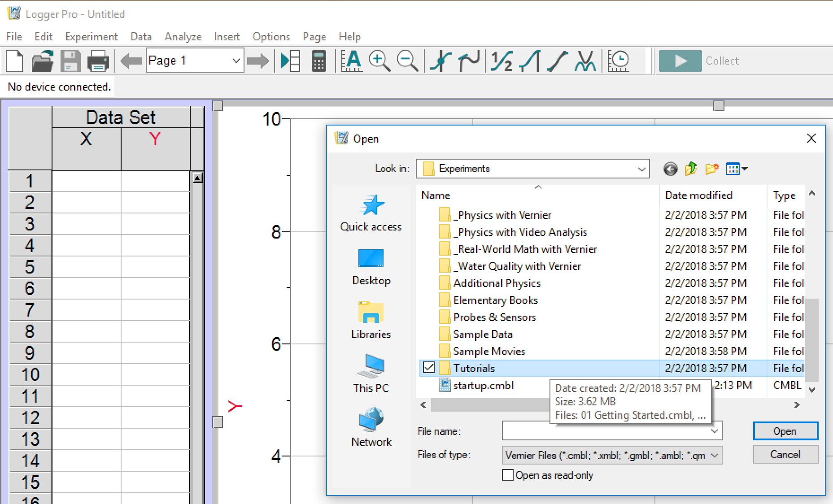This screenshot has width=833, height=504.
Task: Select Libraries in places bar
Action: point(371,321)
